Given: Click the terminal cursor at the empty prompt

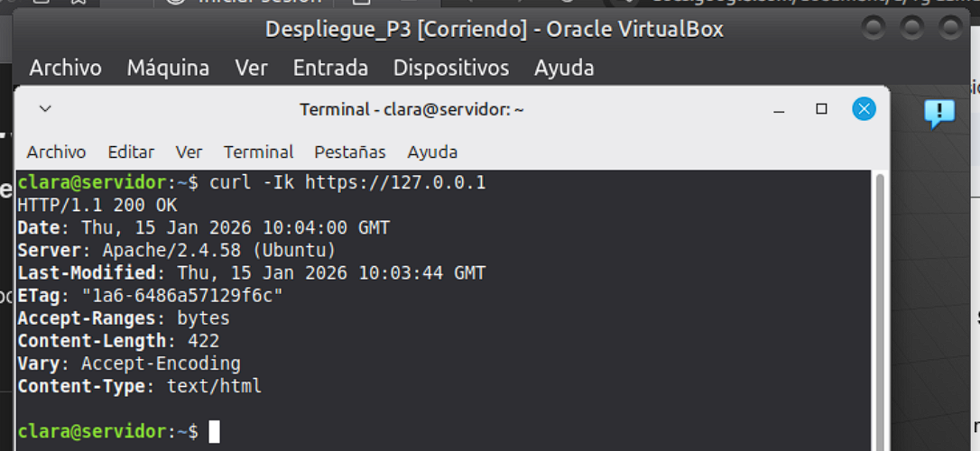Looking at the screenshot, I should pos(214,432).
